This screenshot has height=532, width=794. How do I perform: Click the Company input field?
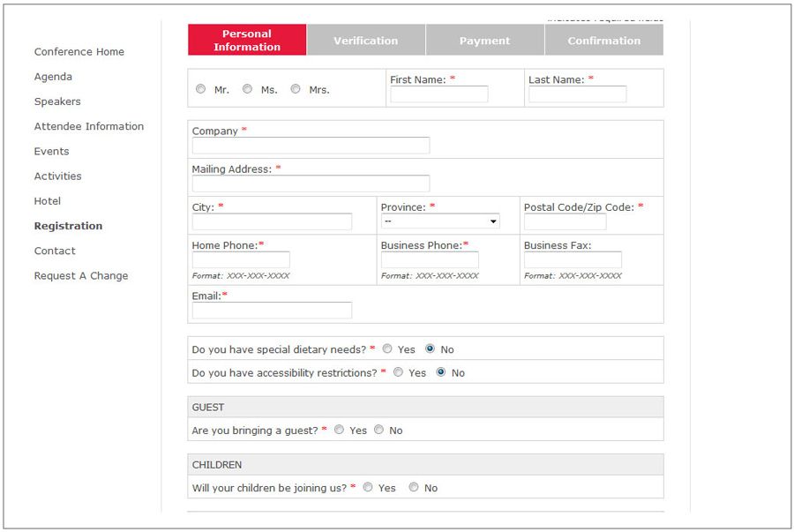click(311, 146)
